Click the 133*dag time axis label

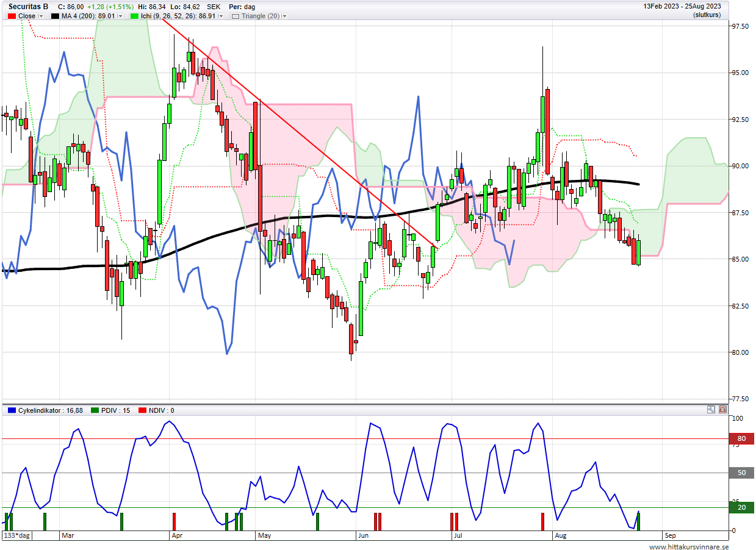[17, 535]
